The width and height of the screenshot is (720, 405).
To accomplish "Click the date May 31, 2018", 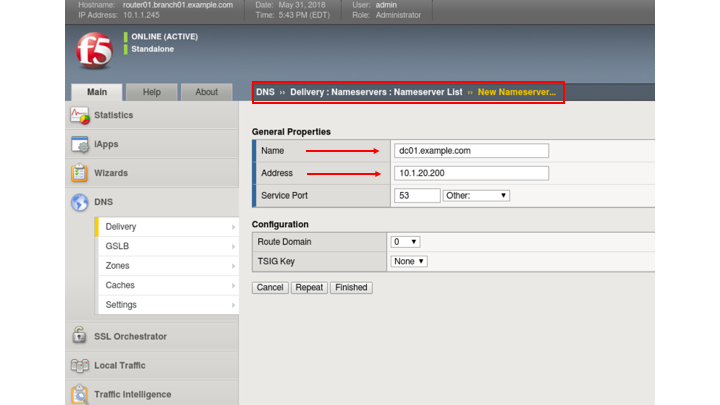I will click(x=302, y=5).
